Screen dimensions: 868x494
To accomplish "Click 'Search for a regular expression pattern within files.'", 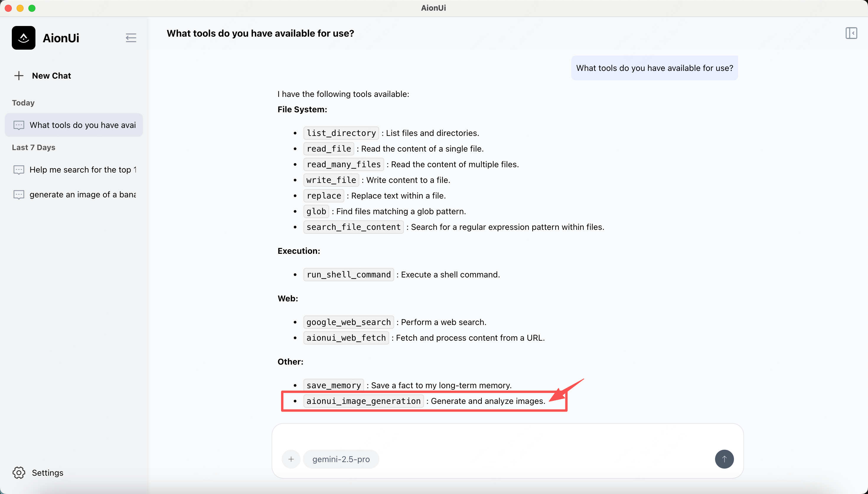I will (508, 227).
